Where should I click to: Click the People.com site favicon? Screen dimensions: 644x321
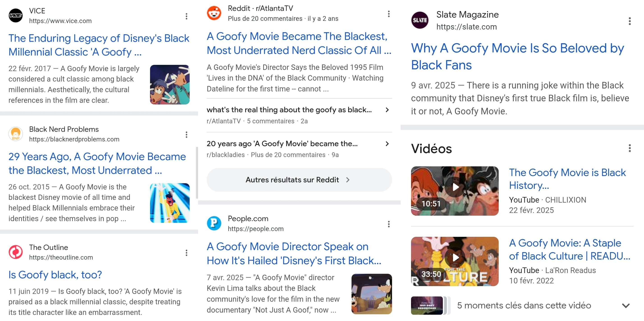click(x=214, y=223)
